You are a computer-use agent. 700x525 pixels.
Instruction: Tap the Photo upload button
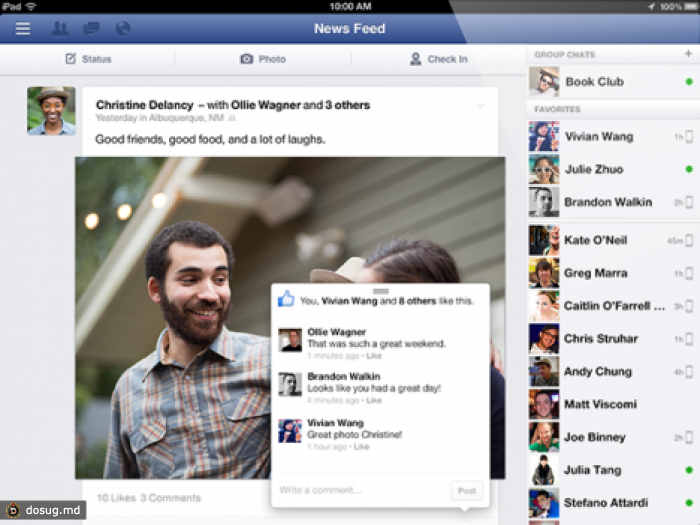pos(263,59)
